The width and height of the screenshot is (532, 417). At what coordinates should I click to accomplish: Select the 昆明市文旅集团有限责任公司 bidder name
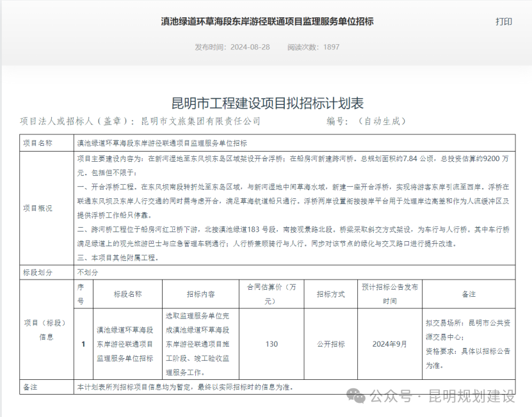click(200, 121)
